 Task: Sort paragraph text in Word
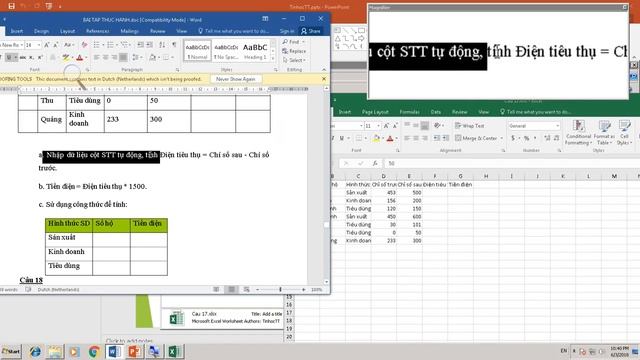[x=162, y=45]
